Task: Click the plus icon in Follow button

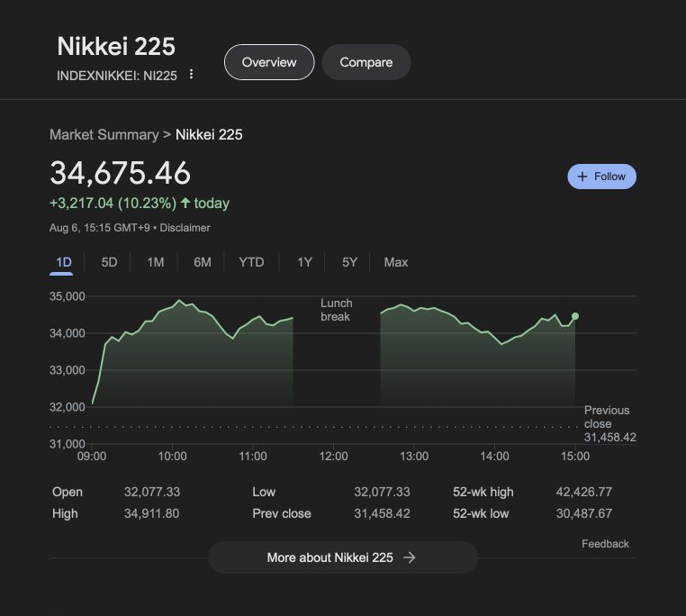Action: coord(582,177)
